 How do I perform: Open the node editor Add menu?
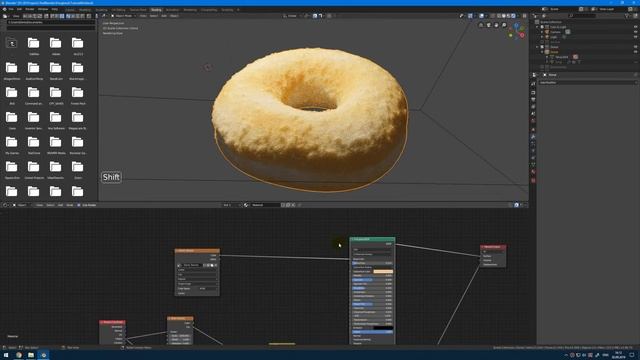pos(60,205)
